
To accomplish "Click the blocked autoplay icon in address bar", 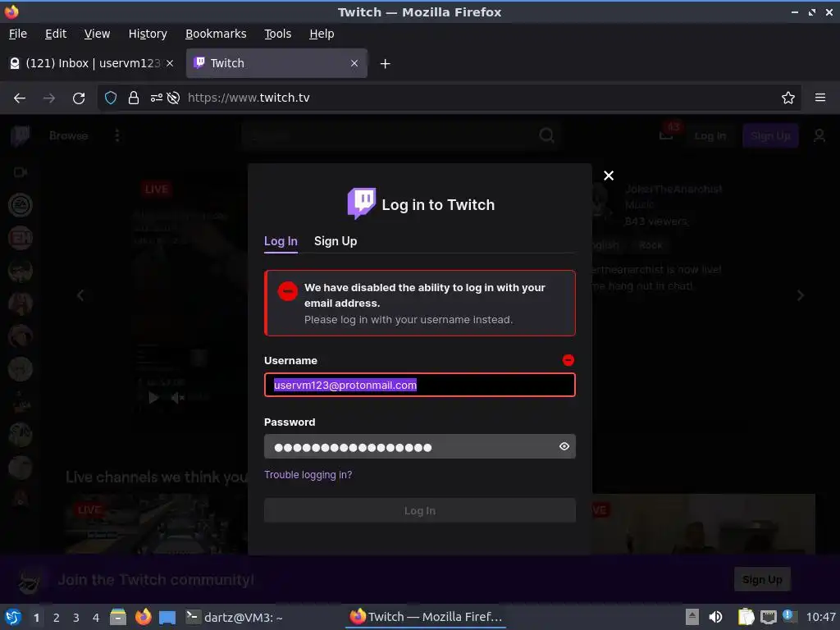I will point(173,98).
